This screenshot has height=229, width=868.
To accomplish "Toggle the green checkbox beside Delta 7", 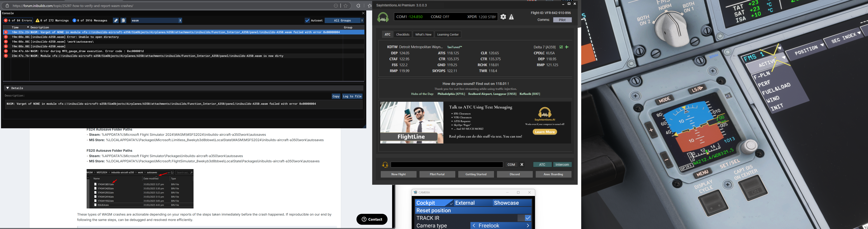I will click(561, 47).
